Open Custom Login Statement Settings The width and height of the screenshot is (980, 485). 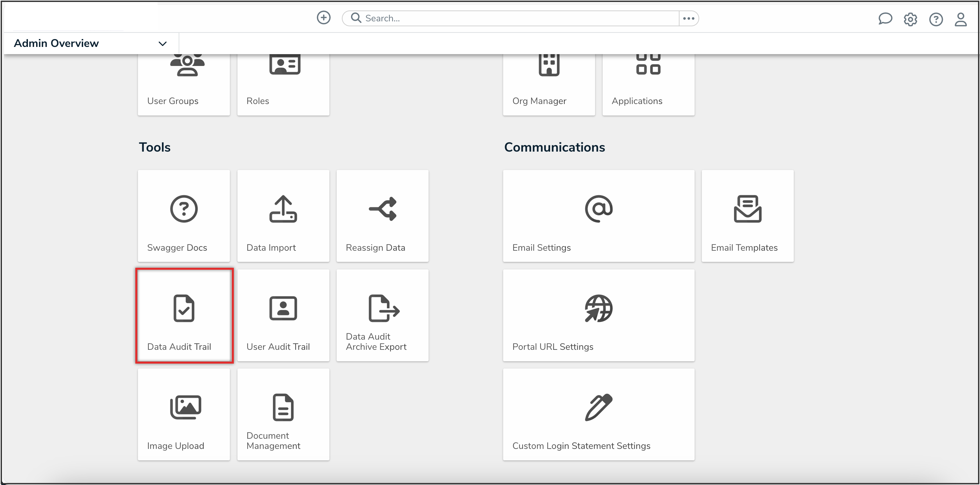click(x=598, y=414)
